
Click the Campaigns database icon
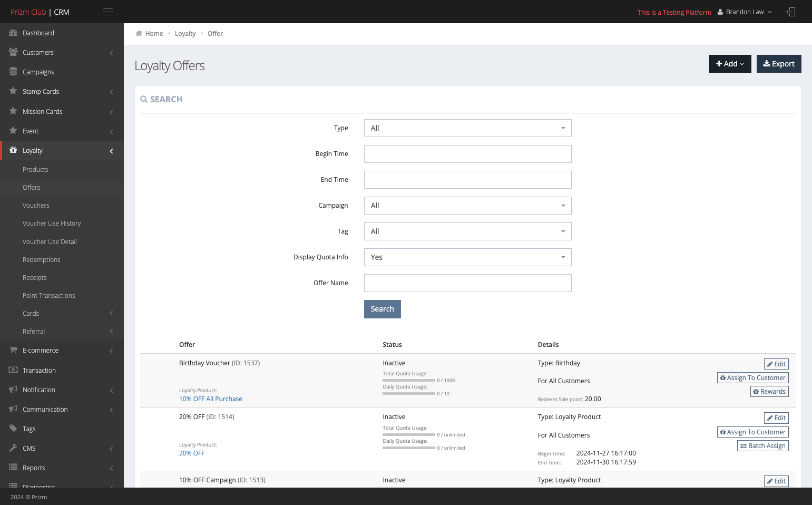click(13, 72)
